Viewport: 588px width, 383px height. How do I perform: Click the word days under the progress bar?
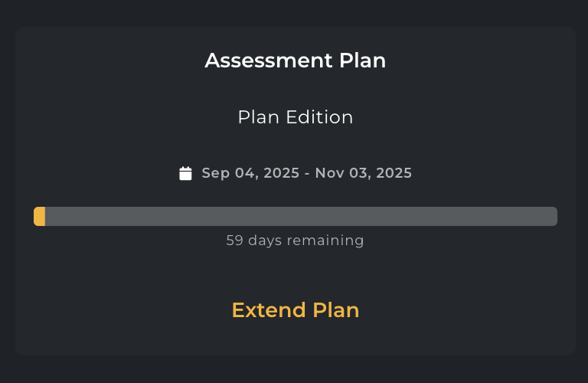point(265,241)
